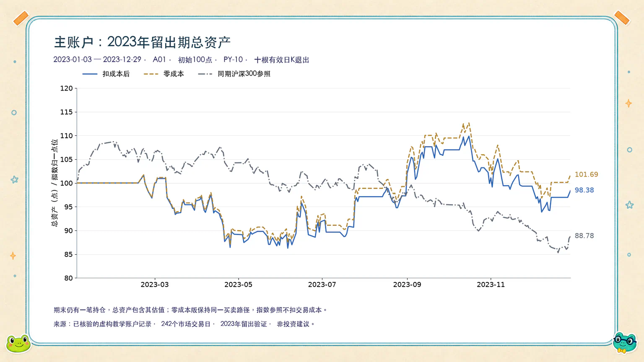Image resolution: width=644 pixels, height=362 pixels.
Task: Click the y-axis tick label 115
Action: coord(66,112)
